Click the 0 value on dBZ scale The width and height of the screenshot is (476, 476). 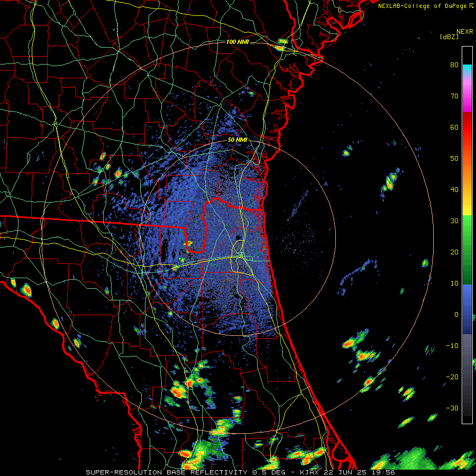click(456, 315)
